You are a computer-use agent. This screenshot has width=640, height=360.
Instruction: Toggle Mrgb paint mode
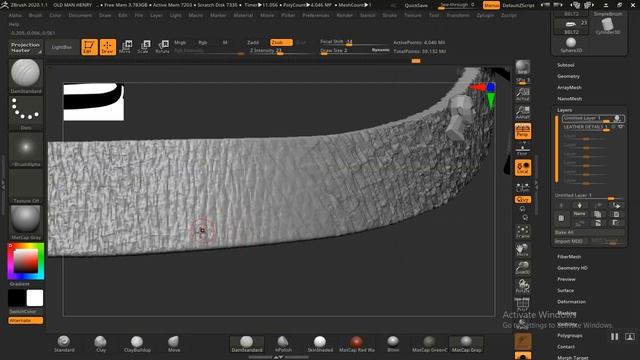tap(180, 42)
